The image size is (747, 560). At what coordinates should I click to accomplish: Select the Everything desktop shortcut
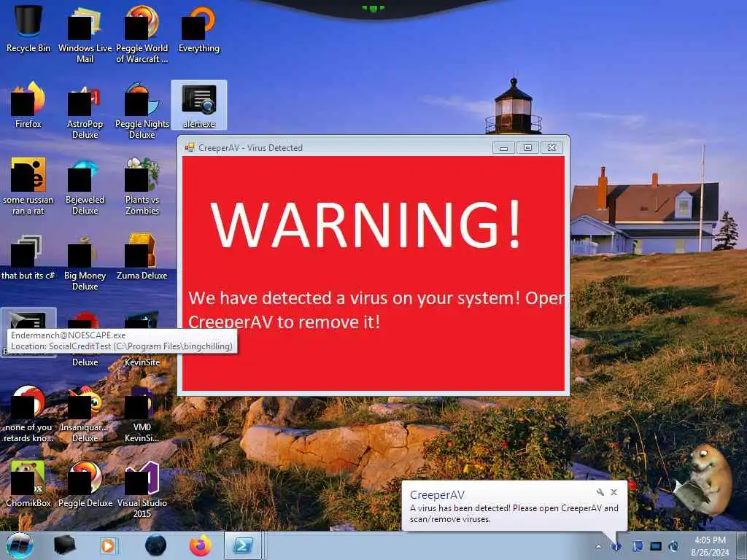pyautogui.click(x=198, y=29)
